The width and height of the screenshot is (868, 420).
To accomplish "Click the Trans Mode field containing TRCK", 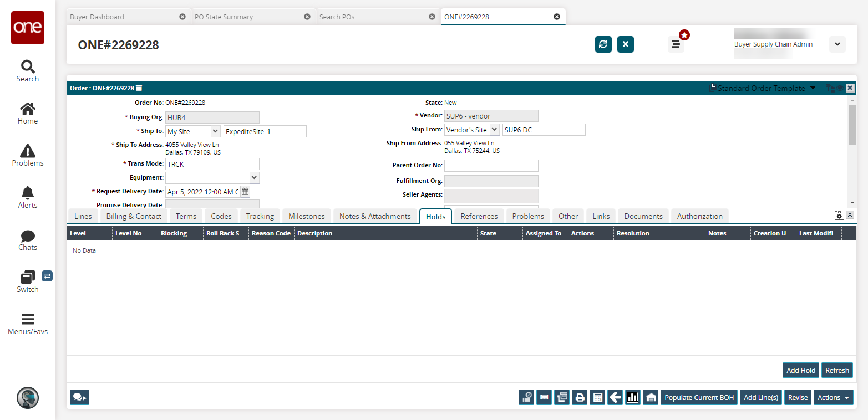I will (x=212, y=164).
